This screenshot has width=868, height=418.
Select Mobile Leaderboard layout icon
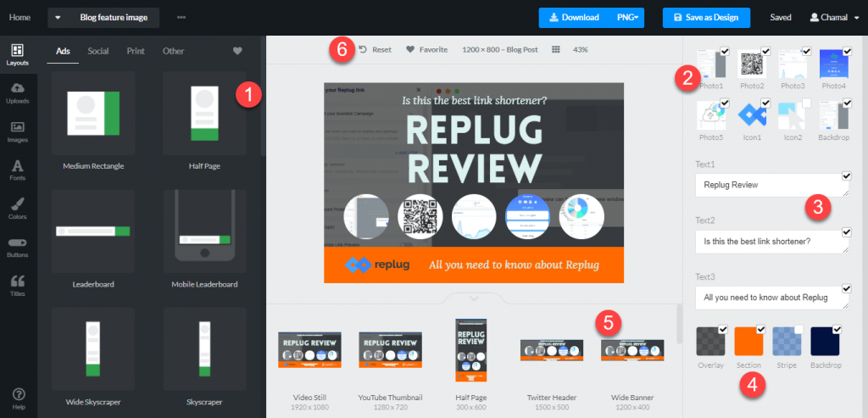[x=204, y=231]
